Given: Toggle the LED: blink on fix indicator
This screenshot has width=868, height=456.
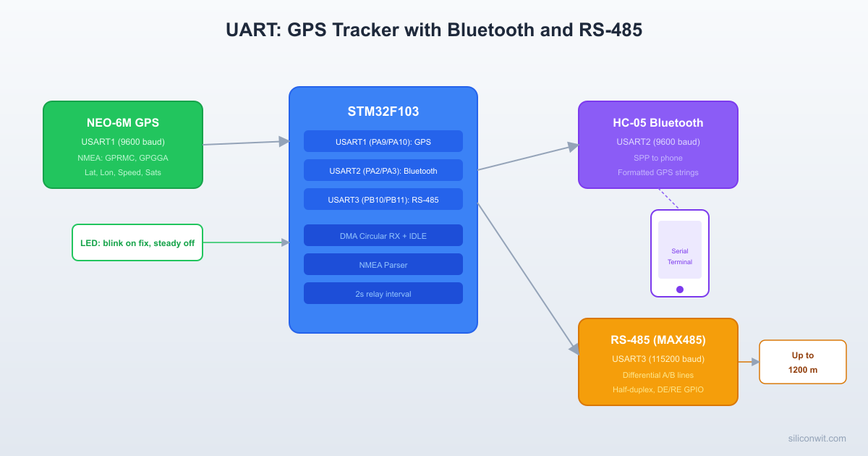Looking at the screenshot, I should pyautogui.click(x=137, y=242).
